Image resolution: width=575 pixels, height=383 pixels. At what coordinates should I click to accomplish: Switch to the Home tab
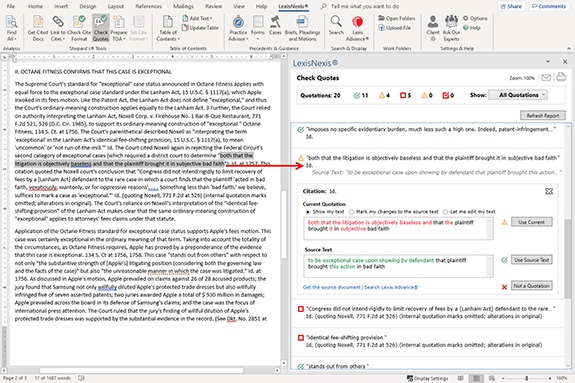point(35,6)
